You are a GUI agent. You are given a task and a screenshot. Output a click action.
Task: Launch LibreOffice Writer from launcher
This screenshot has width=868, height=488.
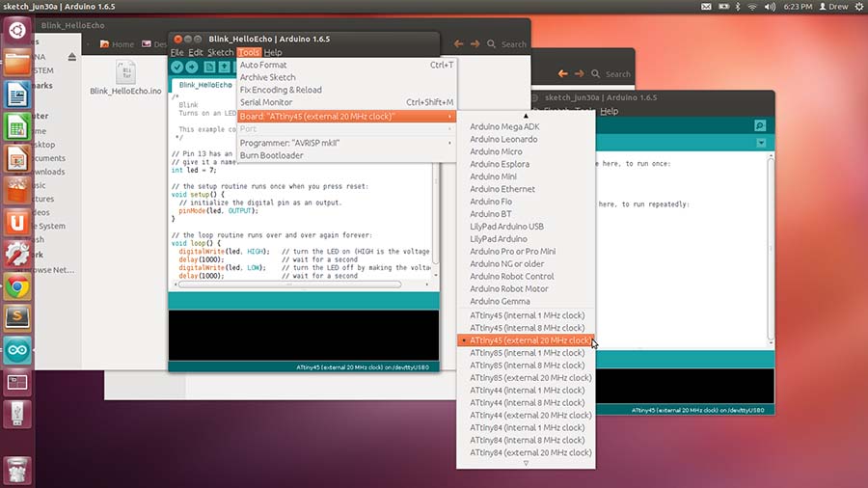(17, 95)
